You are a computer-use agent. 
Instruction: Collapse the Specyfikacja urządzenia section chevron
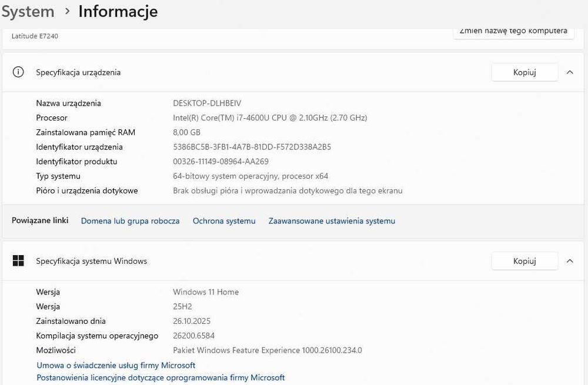click(x=570, y=72)
